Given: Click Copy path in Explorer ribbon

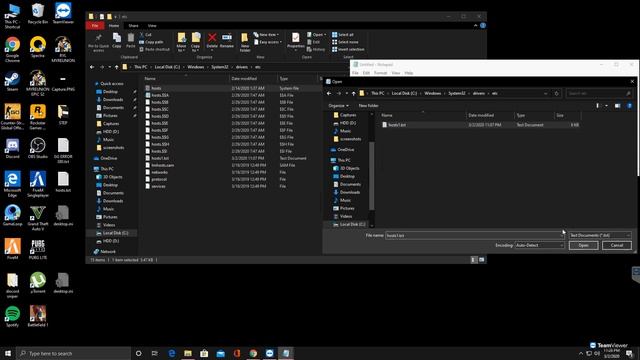Looking at the screenshot, I should (x=151, y=42).
